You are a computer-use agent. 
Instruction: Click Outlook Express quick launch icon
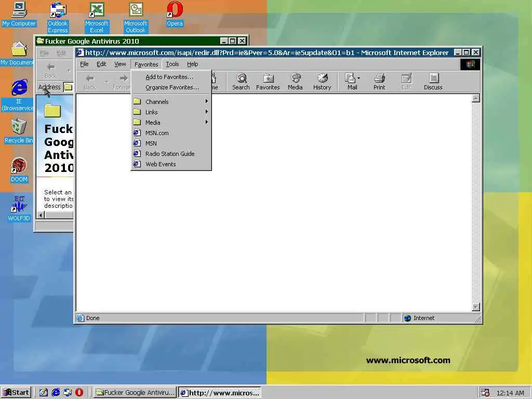68,393
